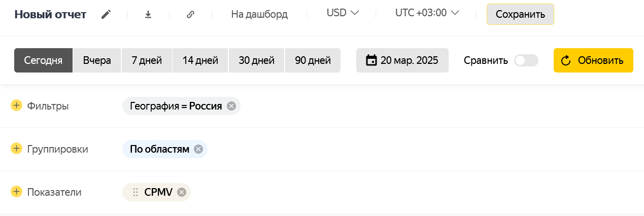Add a new filter with plus icon
The image size is (644, 216).
16,105
